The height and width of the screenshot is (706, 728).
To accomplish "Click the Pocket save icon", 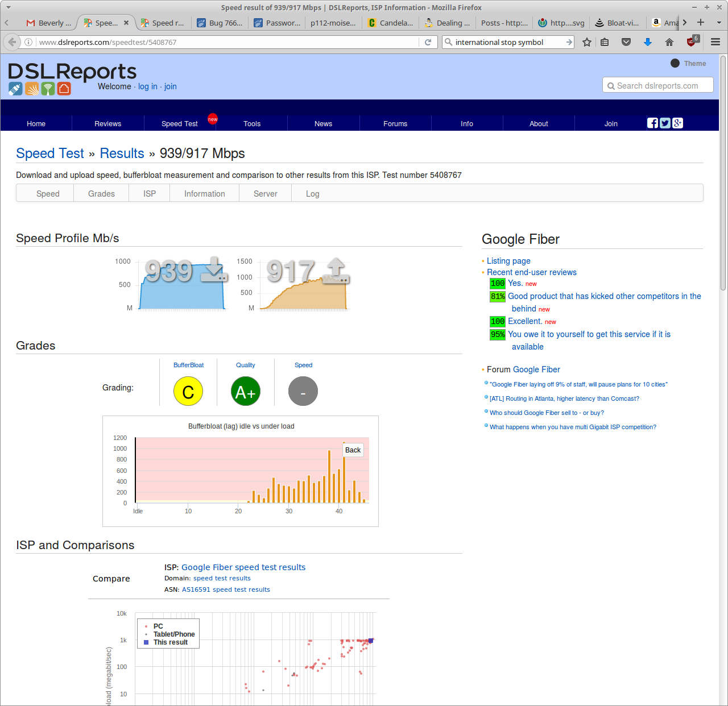I will 626,42.
